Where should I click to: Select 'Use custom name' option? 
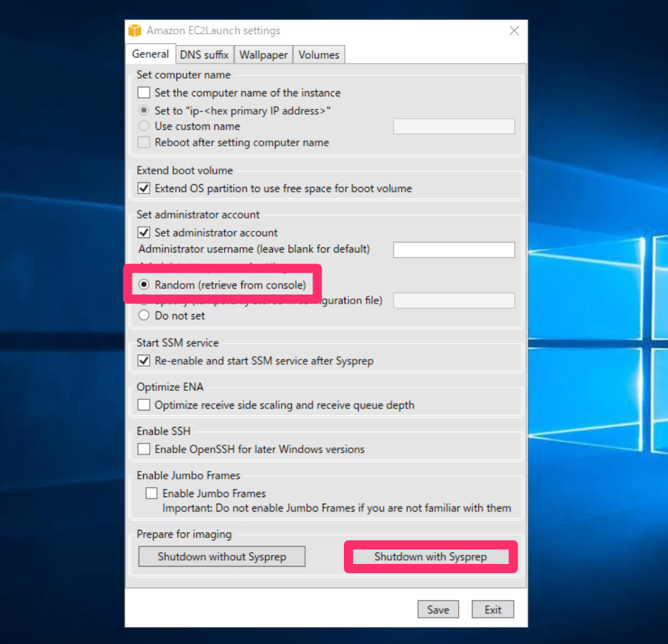pyautogui.click(x=144, y=127)
